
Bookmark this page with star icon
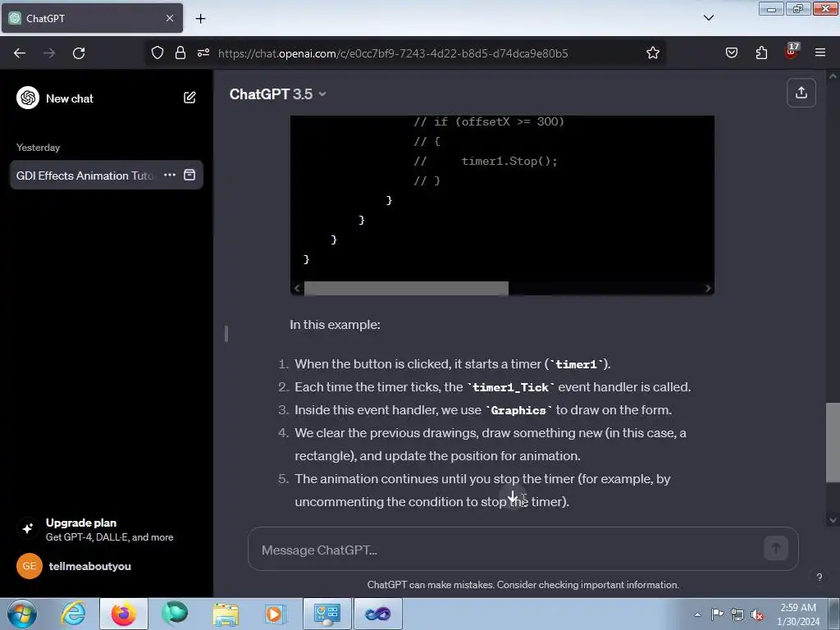coord(652,52)
